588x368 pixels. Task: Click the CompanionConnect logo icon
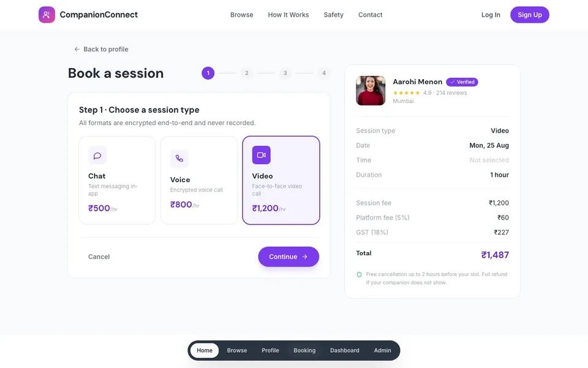coord(47,15)
